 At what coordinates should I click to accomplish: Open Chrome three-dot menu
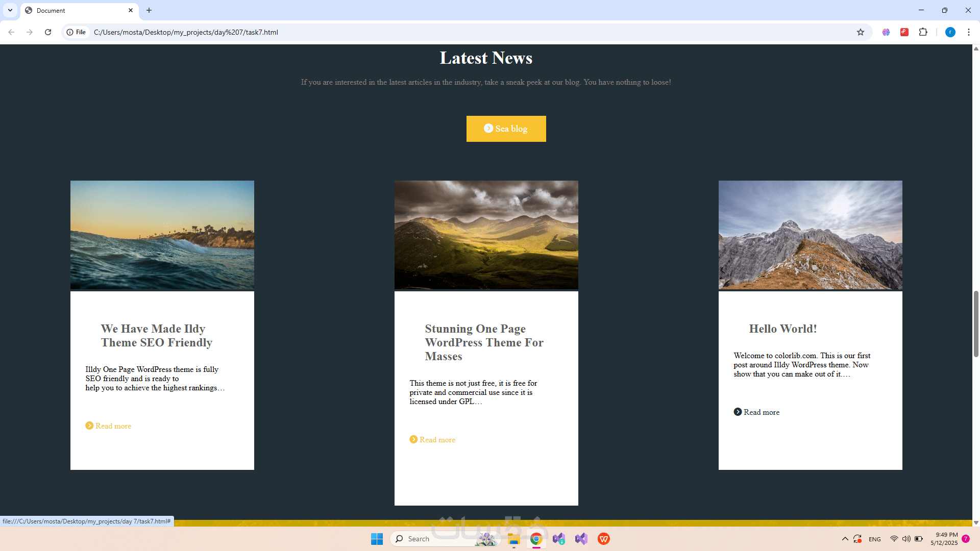pos(968,32)
